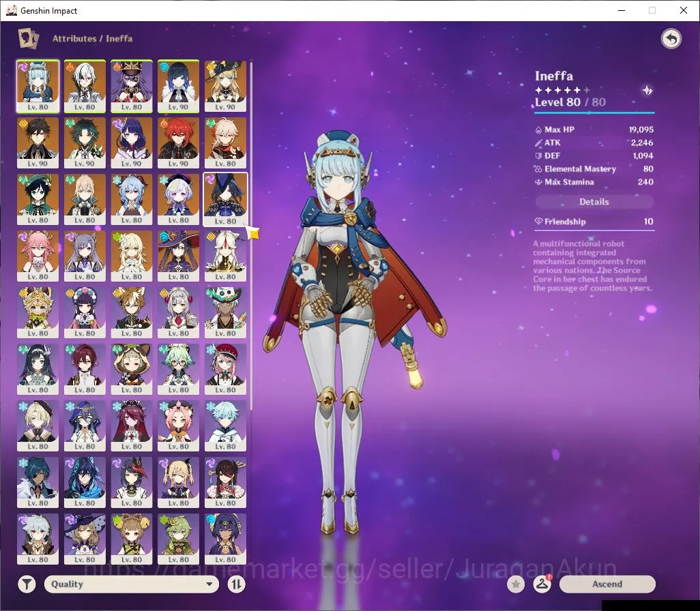
Task: Select Diona's portrait
Action: pyautogui.click(x=179, y=426)
